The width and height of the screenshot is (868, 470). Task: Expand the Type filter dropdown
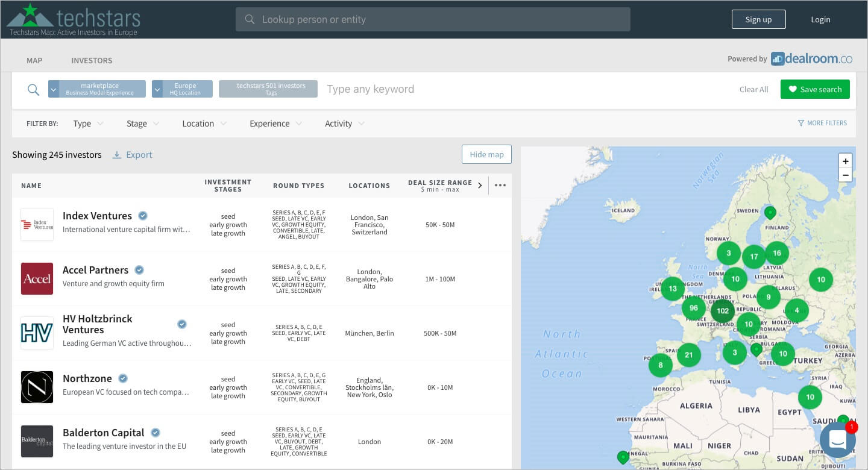pos(88,124)
